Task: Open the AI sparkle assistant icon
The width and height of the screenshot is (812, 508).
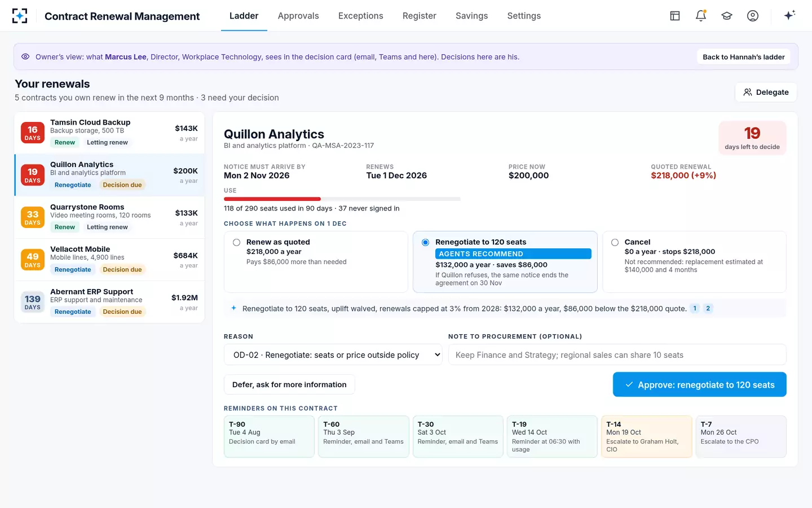Action: point(789,15)
